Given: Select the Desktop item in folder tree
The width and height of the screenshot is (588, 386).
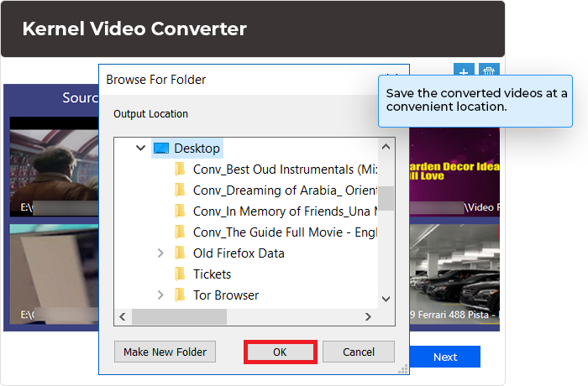Looking at the screenshot, I should click(x=187, y=149).
